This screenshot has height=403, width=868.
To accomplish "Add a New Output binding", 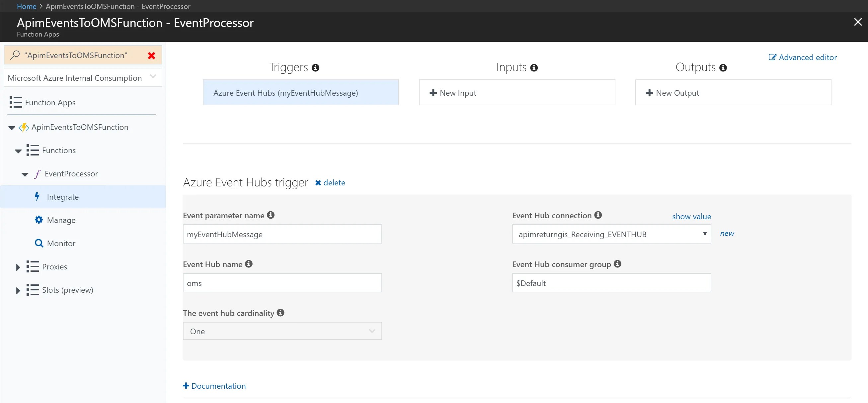I will pyautogui.click(x=733, y=92).
